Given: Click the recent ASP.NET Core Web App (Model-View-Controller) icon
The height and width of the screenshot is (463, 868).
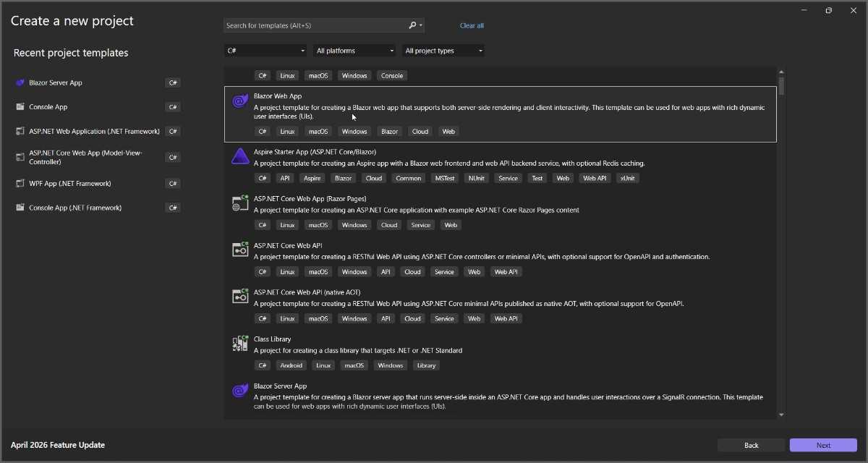Looking at the screenshot, I should (x=20, y=157).
